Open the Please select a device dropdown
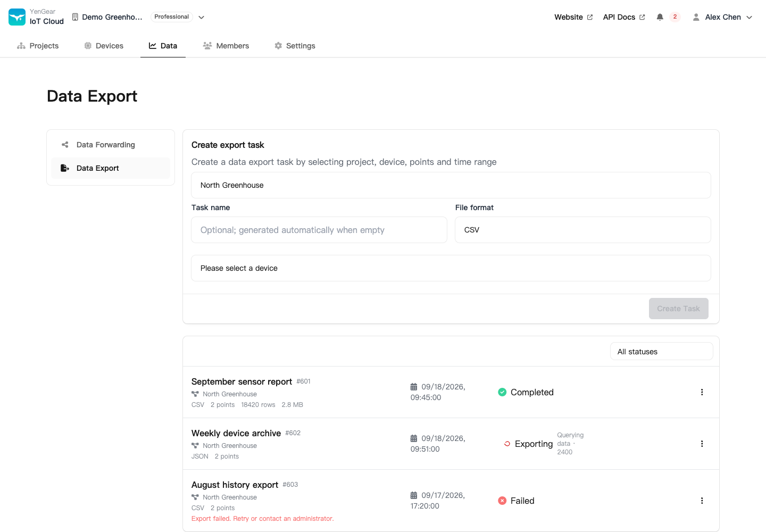Viewport: 766px width, 532px height. [x=451, y=268]
